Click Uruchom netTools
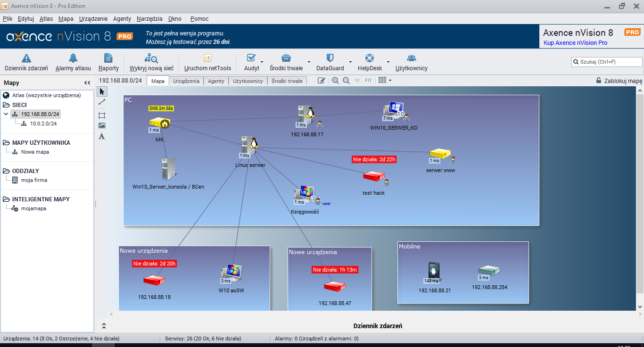This screenshot has width=644, height=347. click(207, 62)
